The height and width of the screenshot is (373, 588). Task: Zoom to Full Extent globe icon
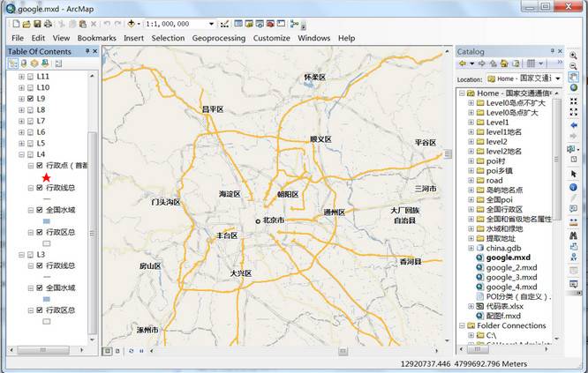[573, 87]
